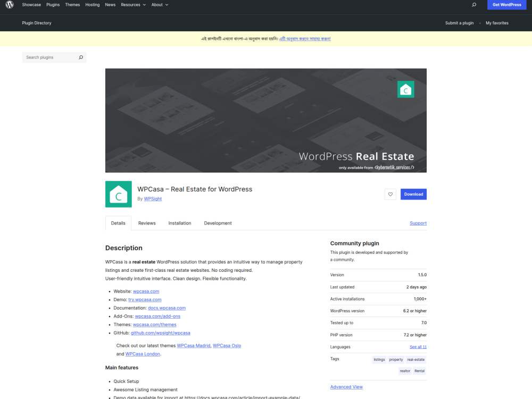532x399 pixels.
Task: Click See all 11 languages link
Action: coord(418,347)
